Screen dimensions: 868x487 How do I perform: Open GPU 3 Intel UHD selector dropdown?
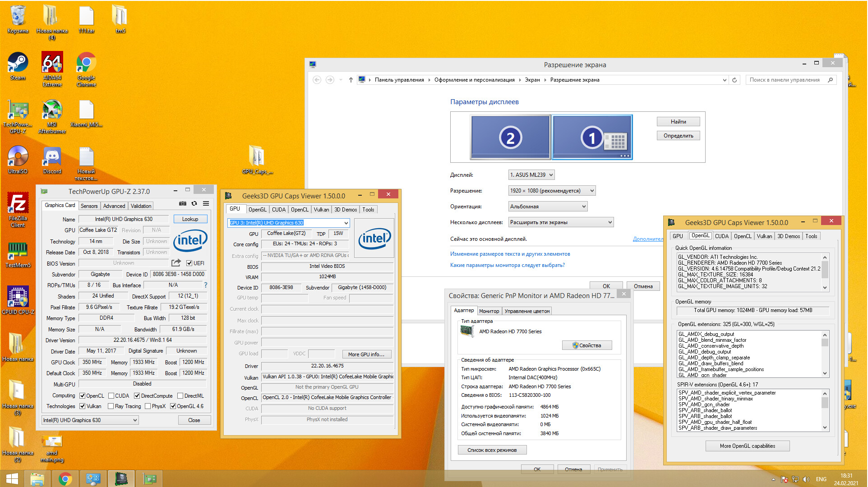coord(289,223)
